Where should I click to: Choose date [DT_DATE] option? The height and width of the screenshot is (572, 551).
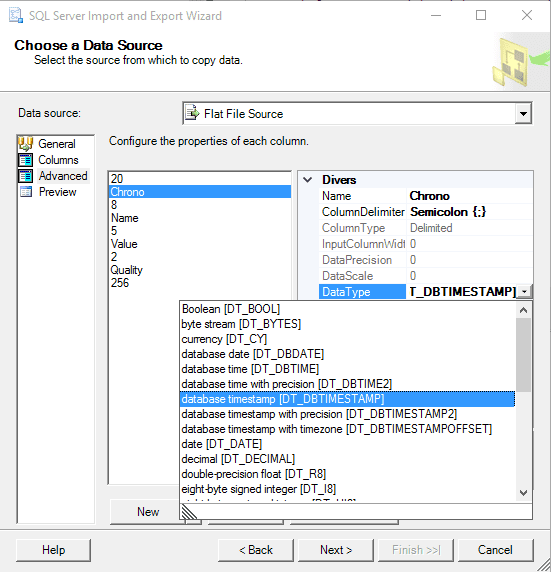point(347,444)
